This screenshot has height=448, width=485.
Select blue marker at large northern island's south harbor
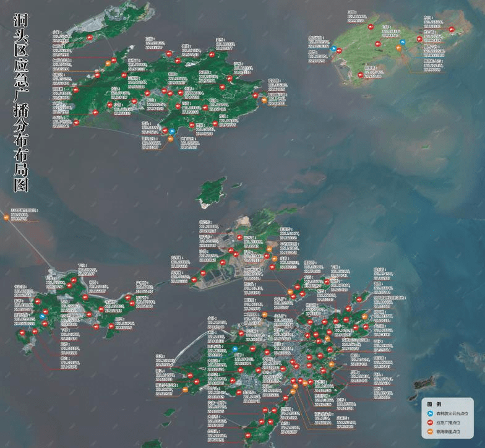(171, 132)
